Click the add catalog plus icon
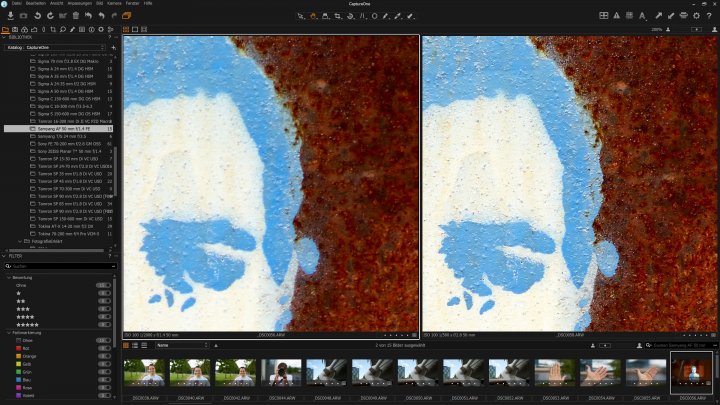Screen dimensions: 720x405 click(113, 47)
